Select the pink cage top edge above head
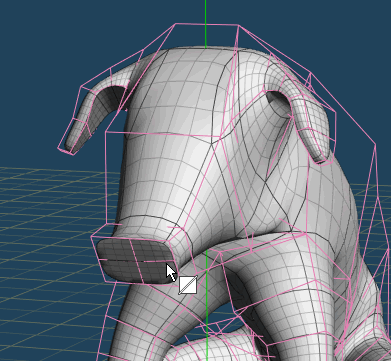This screenshot has width=391, height=361. pos(207,24)
